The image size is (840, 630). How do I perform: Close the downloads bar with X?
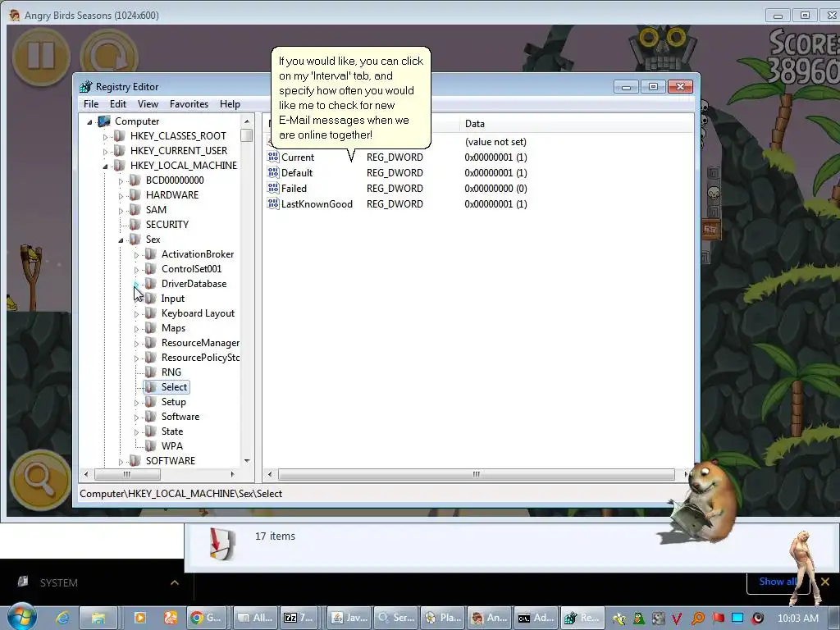click(x=825, y=582)
